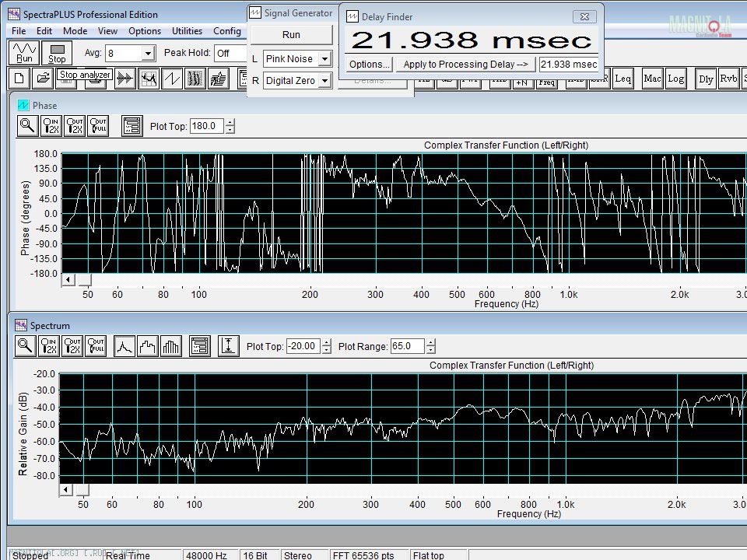Decrease Plot Range with down arrow

click(430, 350)
